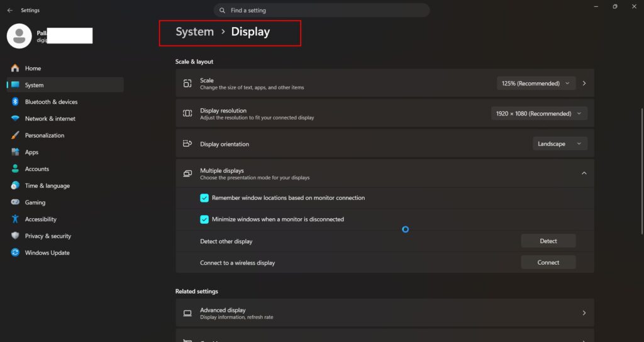Open Apps settings
Viewport: 644px width, 342px height.
point(65,152)
